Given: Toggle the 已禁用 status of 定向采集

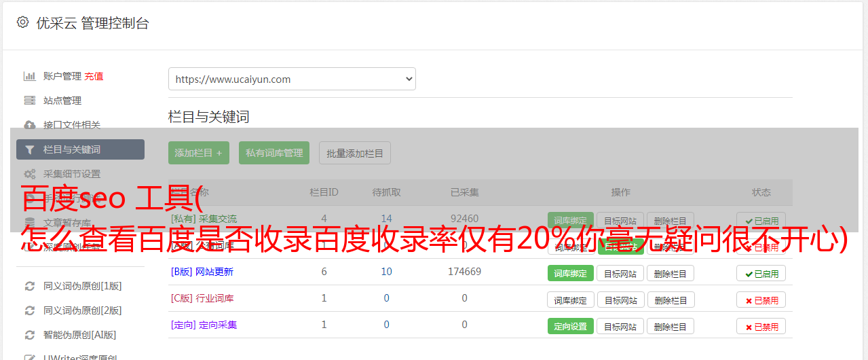Looking at the screenshot, I should 761,326.
